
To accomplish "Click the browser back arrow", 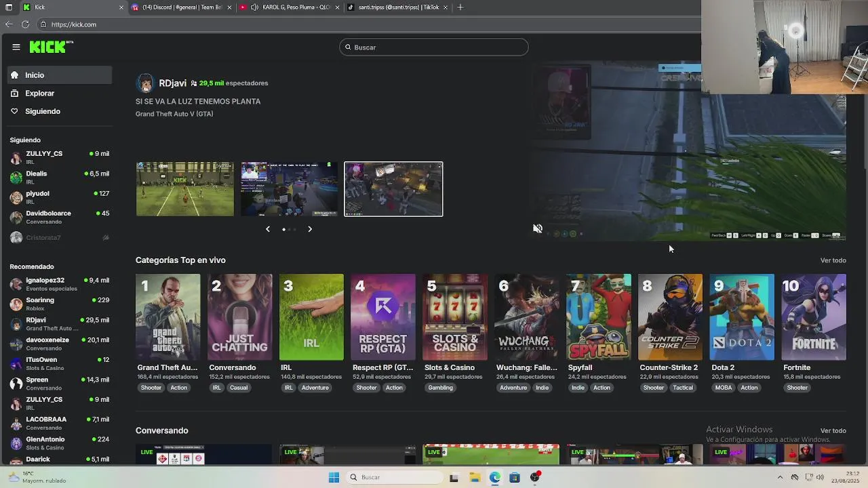I will coord(8,24).
